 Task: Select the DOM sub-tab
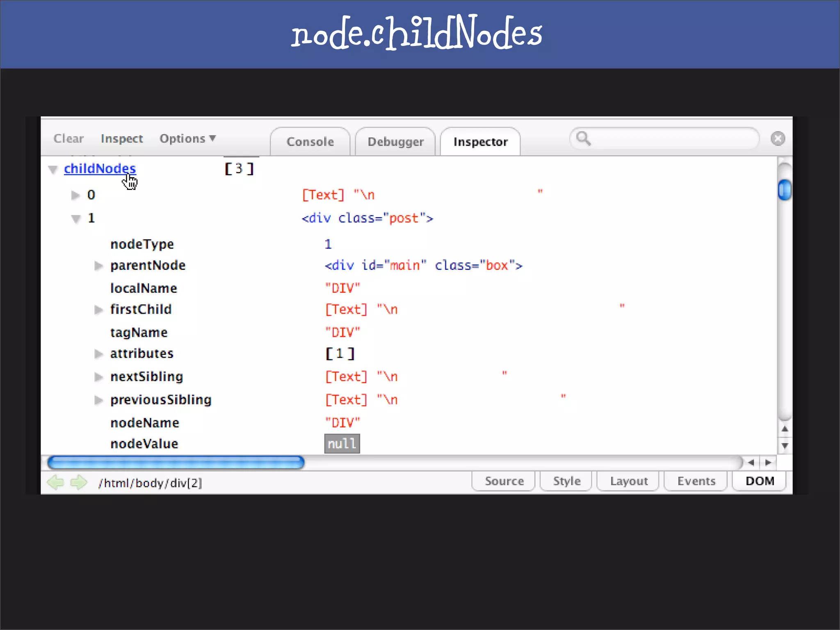(x=760, y=481)
